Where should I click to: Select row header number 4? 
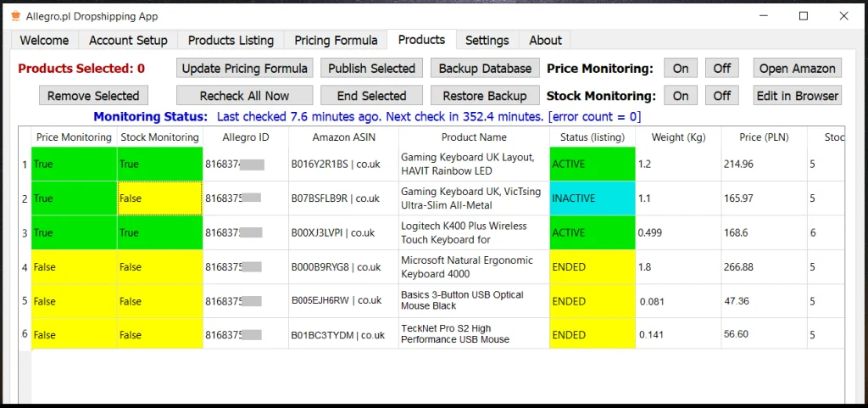point(25,267)
